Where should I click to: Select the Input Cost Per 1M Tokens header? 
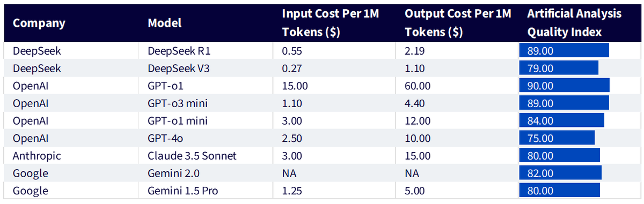[x=331, y=23]
